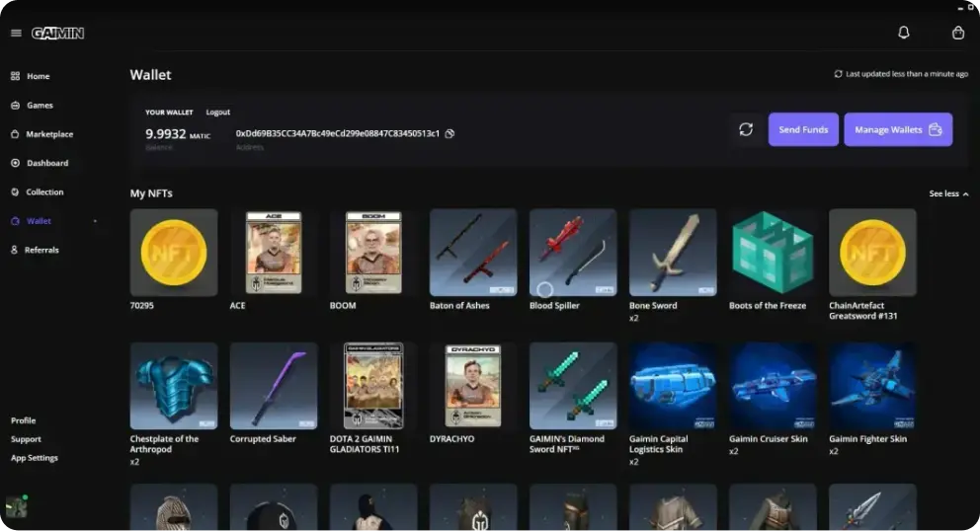The width and height of the screenshot is (980, 531).
Task: Open App Settings link
Action: [35, 458]
